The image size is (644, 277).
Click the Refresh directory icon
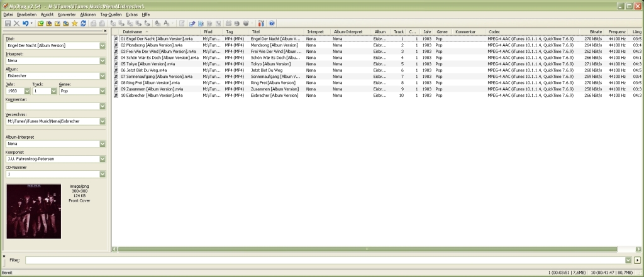pyautogui.click(x=83, y=23)
